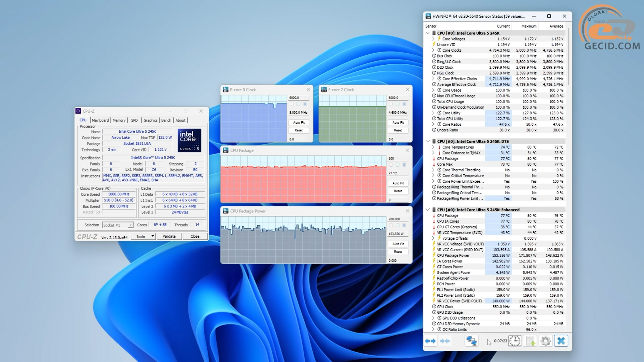Screen dimensions: 644x362
Task: Select the PL1 Power Limit (Static) row
Action: pos(498,290)
